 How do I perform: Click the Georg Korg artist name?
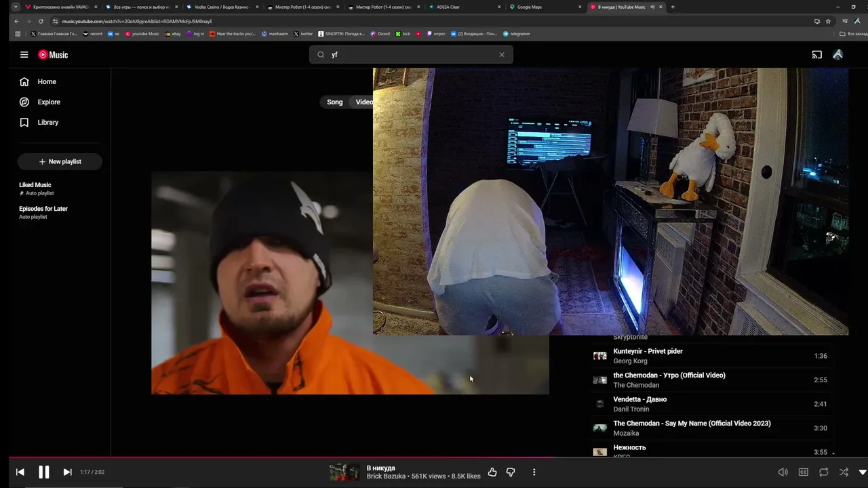pyautogui.click(x=631, y=361)
